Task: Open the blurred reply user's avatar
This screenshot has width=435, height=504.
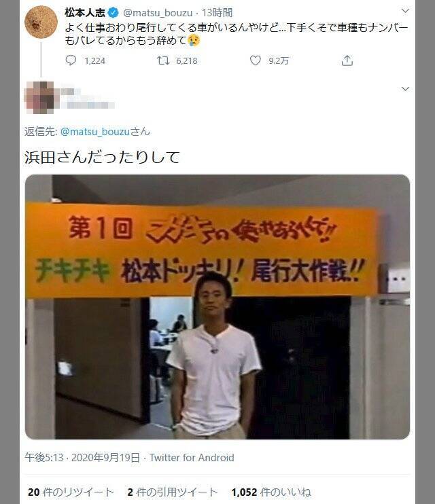Action: tap(41, 98)
